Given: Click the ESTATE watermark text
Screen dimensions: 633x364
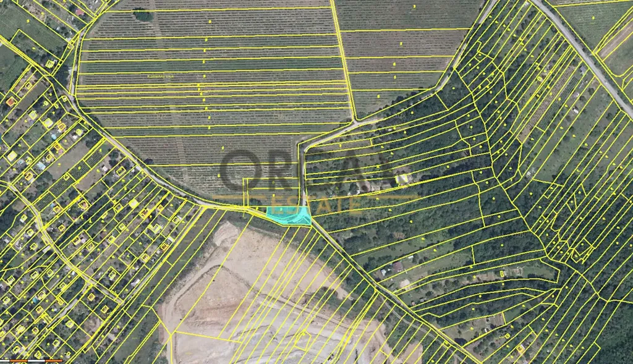Looking at the screenshot, I should tap(316, 201).
